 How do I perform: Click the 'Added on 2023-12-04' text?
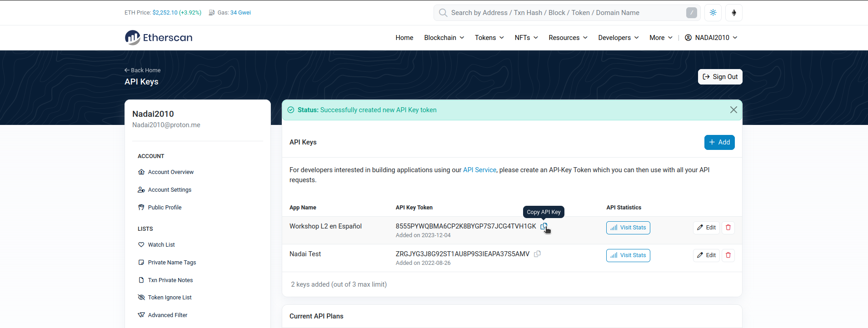[x=423, y=235]
